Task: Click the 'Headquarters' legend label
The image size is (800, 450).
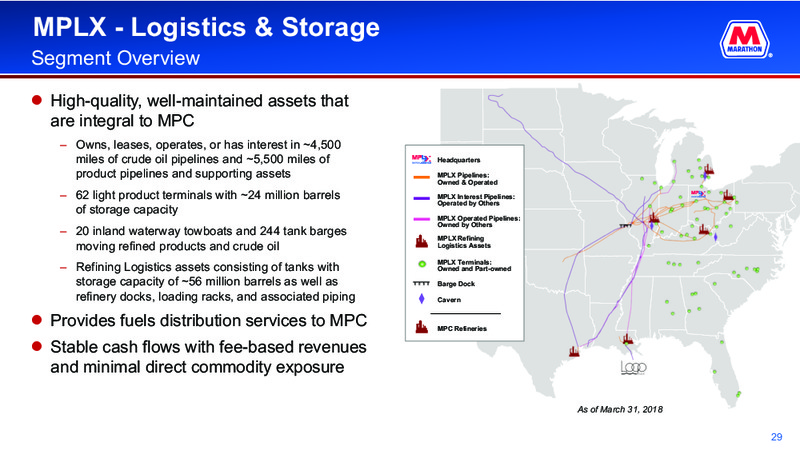Action: click(x=459, y=160)
